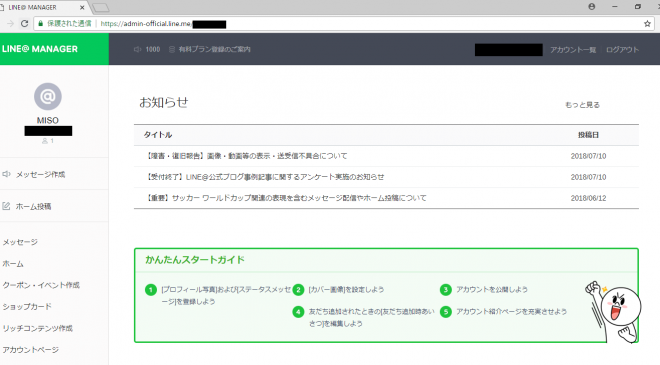This screenshot has height=365, width=660.
Task: Click step 5 green circle
Action: (x=446, y=312)
